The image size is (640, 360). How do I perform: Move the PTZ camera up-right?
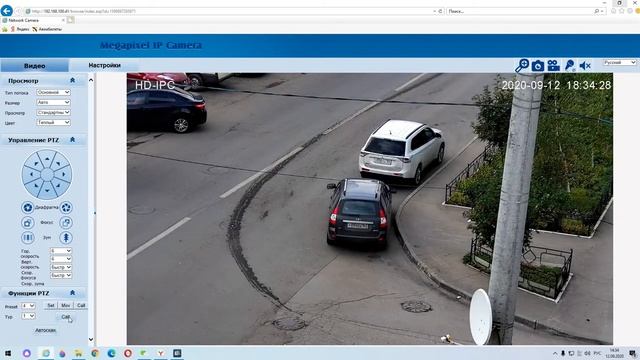coord(58,164)
